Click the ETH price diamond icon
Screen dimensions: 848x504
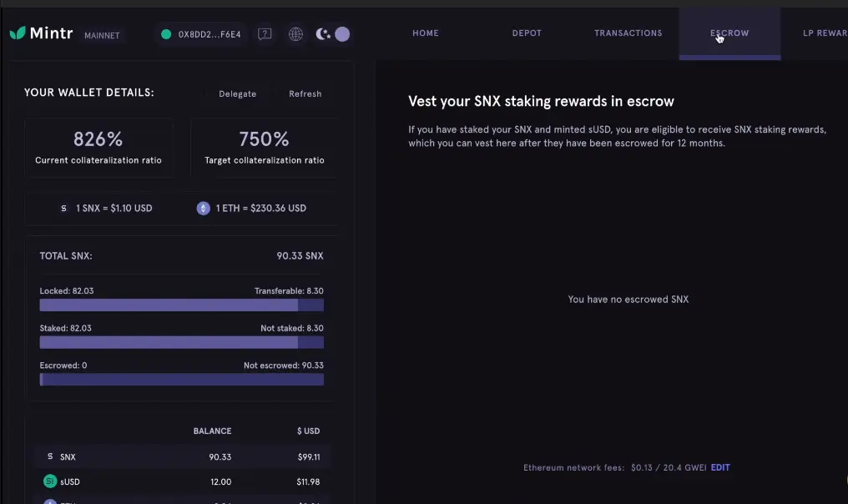(204, 209)
